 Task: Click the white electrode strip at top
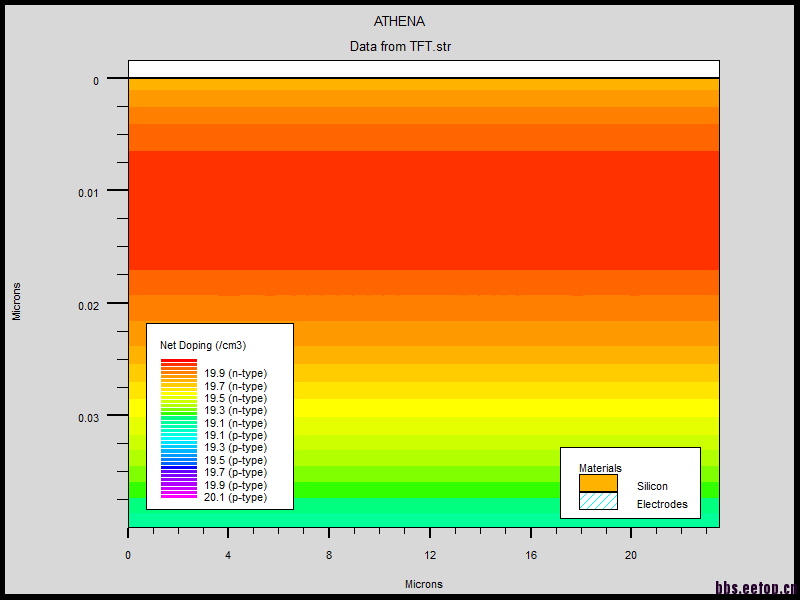click(x=423, y=69)
